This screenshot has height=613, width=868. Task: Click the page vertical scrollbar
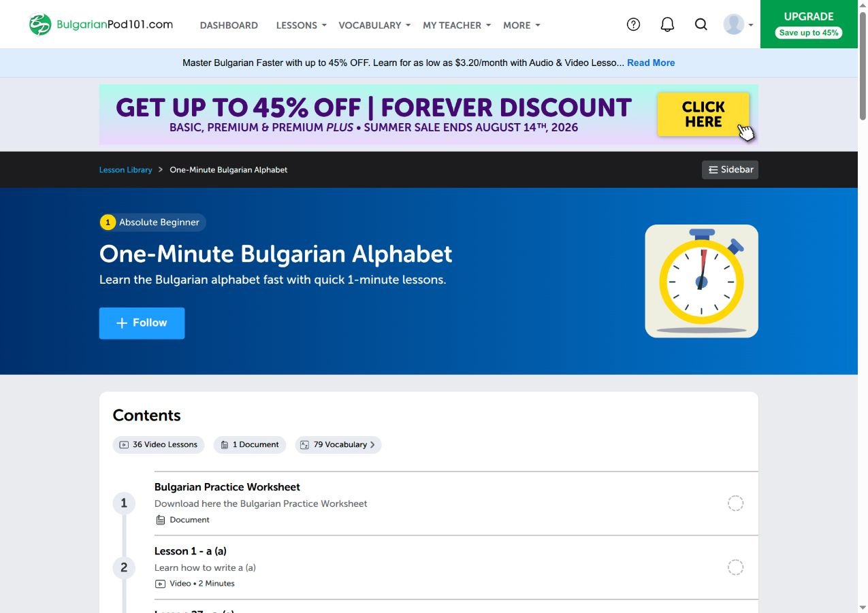pyautogui.click(x=863, y=306)
